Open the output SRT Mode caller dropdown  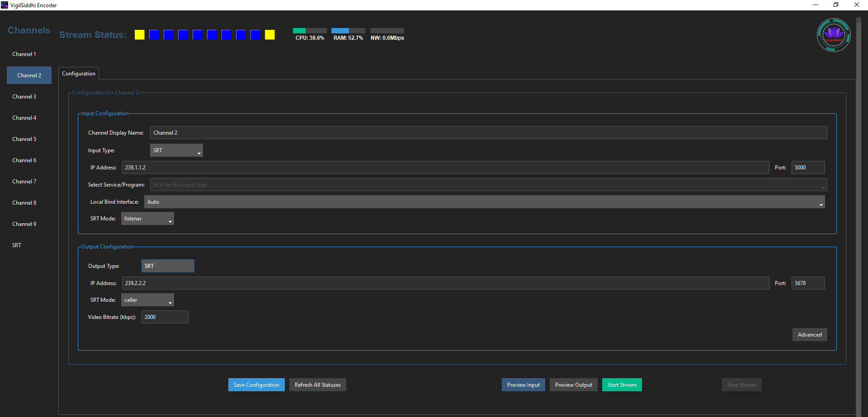coord(147,300)
